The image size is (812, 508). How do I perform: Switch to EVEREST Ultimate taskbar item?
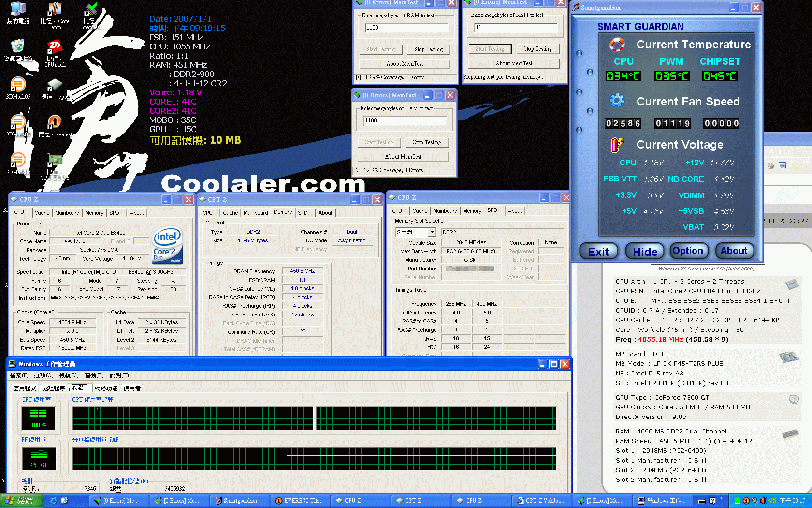tap(300, 501)
